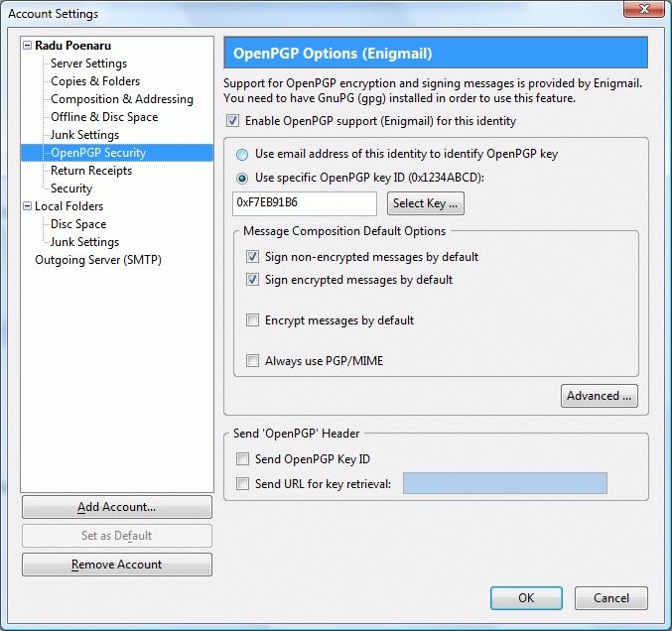The width and height of the screenshot is (672, 631).
Task: Click the key retrieval URL field
Action: coord(505,483)
